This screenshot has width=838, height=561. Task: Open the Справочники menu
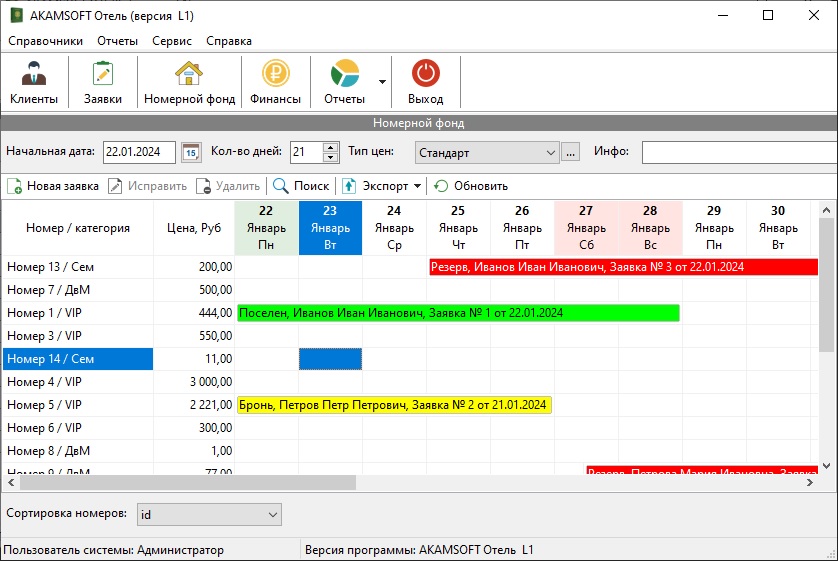click(x=45, y=41)
